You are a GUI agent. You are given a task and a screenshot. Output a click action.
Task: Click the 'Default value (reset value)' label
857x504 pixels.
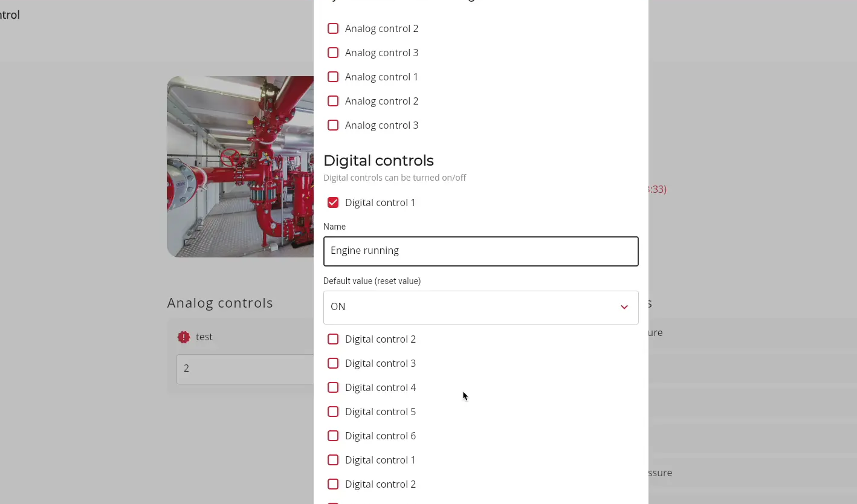pos(372,281)
